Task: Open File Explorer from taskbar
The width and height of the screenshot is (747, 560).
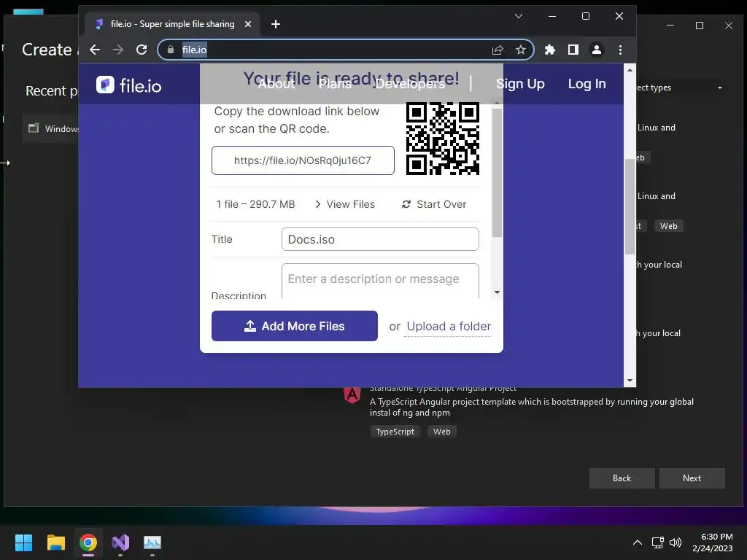Action: tap(55, 542)
